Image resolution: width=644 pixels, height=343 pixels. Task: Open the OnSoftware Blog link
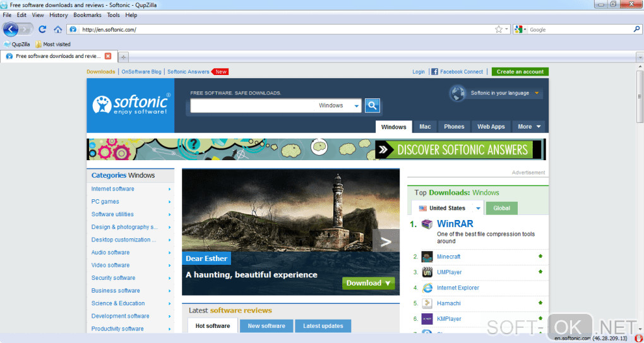(141, 71)
